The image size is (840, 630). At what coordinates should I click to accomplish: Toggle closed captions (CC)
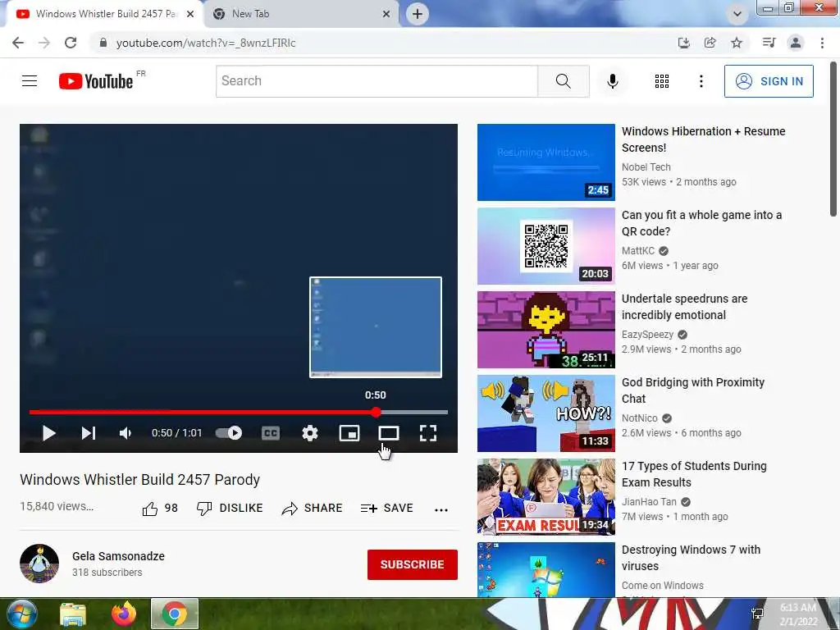coord(271,433)
